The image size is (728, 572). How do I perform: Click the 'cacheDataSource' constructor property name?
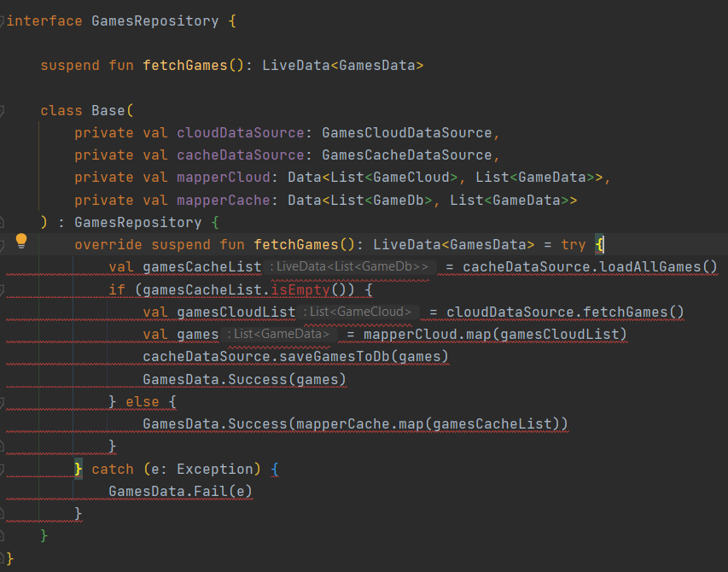pos(241,155)
